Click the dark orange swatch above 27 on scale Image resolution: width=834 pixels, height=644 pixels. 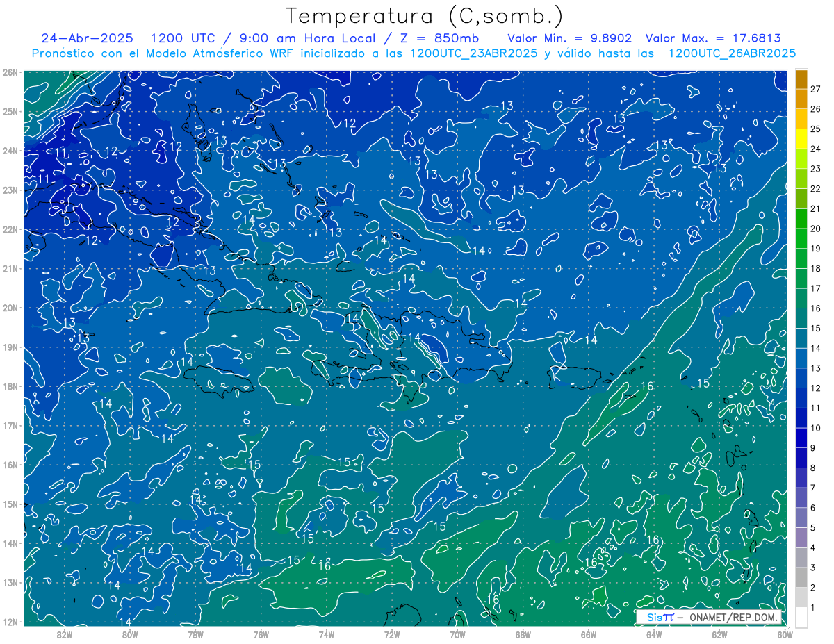click(x=801, y=79)
